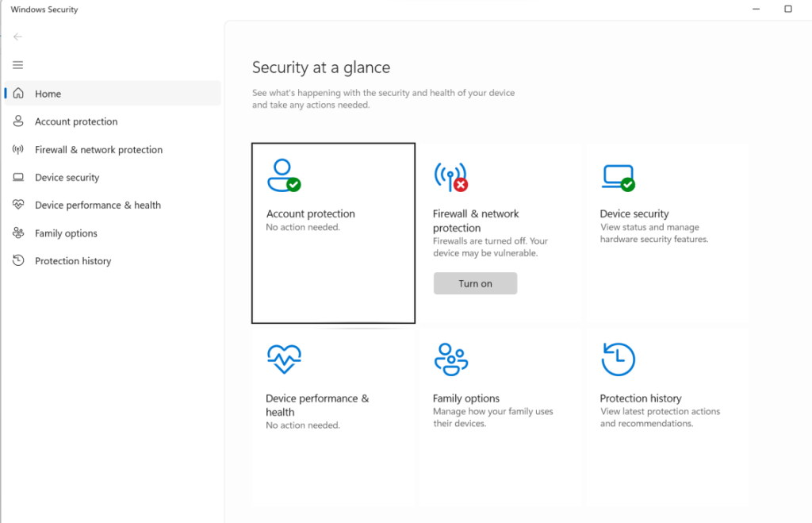Open the Protection history tile title
The height and width of the screenshot is (523, 812).
(x=640, y=398)
